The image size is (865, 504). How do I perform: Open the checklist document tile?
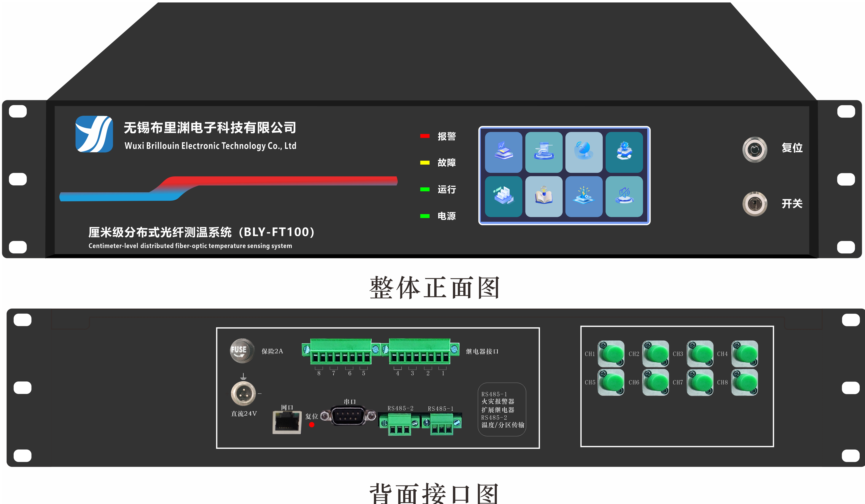click(544, 152)
